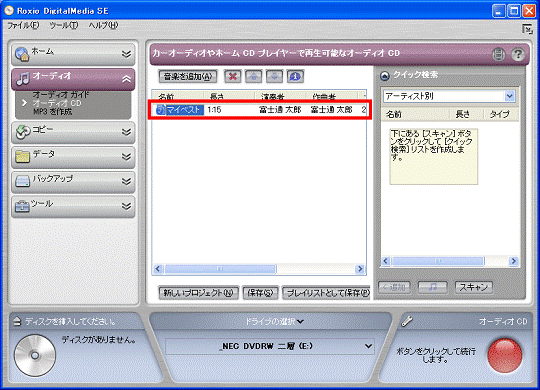Open the ドライブの選択 dropdown

coord(274,321)
